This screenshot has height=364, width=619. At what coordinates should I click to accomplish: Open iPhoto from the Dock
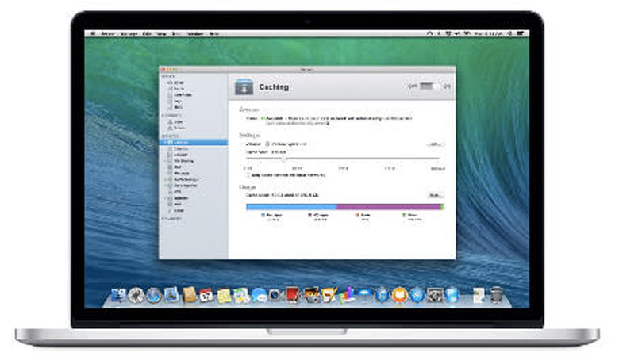(312, 295)
